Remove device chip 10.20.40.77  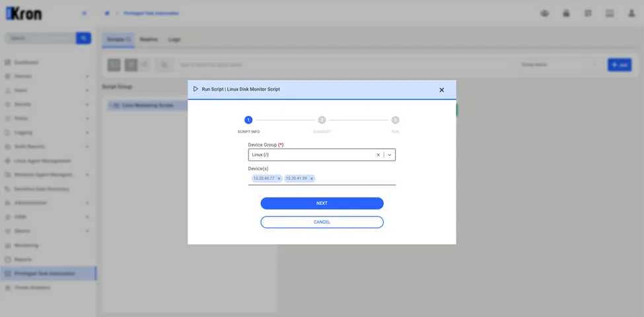tap(279, 178)
